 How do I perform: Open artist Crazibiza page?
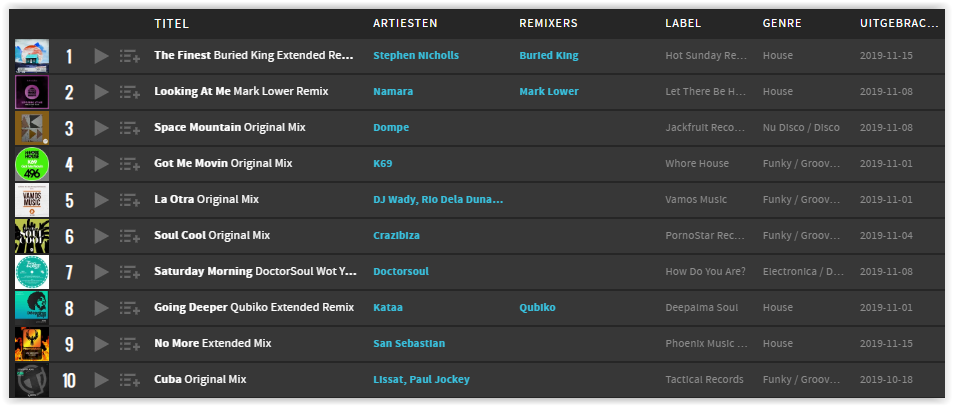(x=396, y=236)
